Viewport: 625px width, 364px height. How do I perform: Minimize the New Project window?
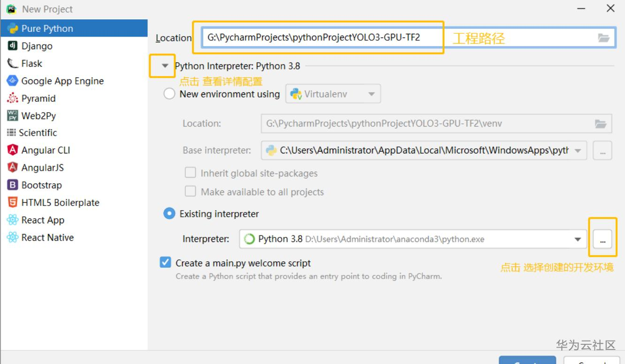point(581,9)
